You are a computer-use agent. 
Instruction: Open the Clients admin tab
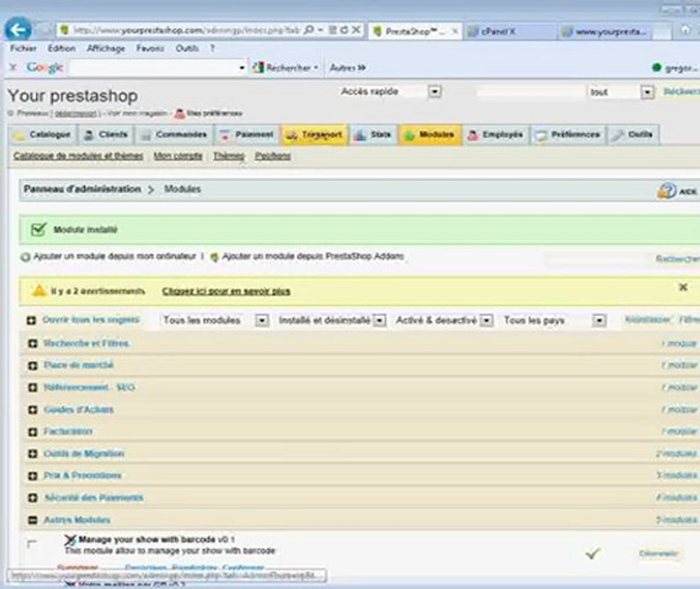(106, 135)
